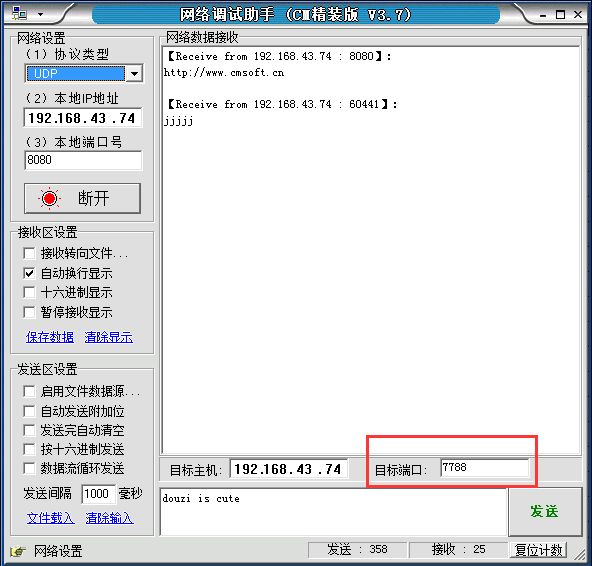592x566 pixels.
Task: Click the header 'Receive from 192.168.43.74 : 8080'
Action: [x=279, y=56]
